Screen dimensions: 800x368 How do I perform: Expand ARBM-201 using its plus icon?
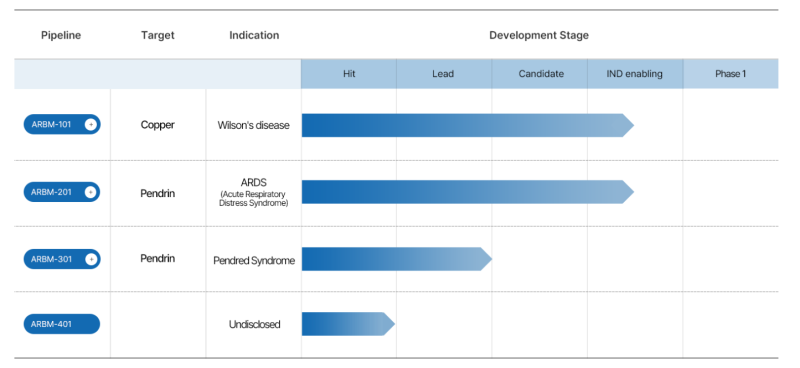coord(90,192)
